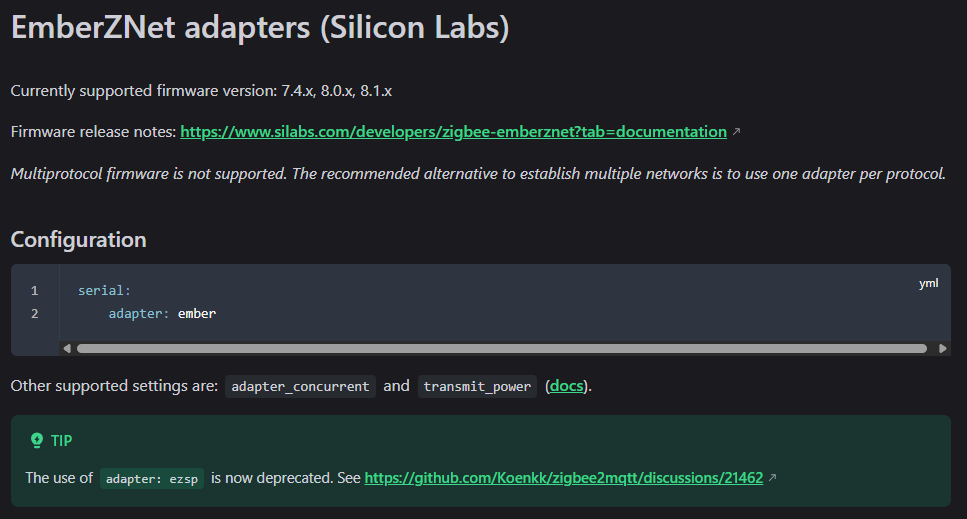967x519 pixels.
Task: Click the EmberZNet adapters page heading
Action: (x=260, y=27)
